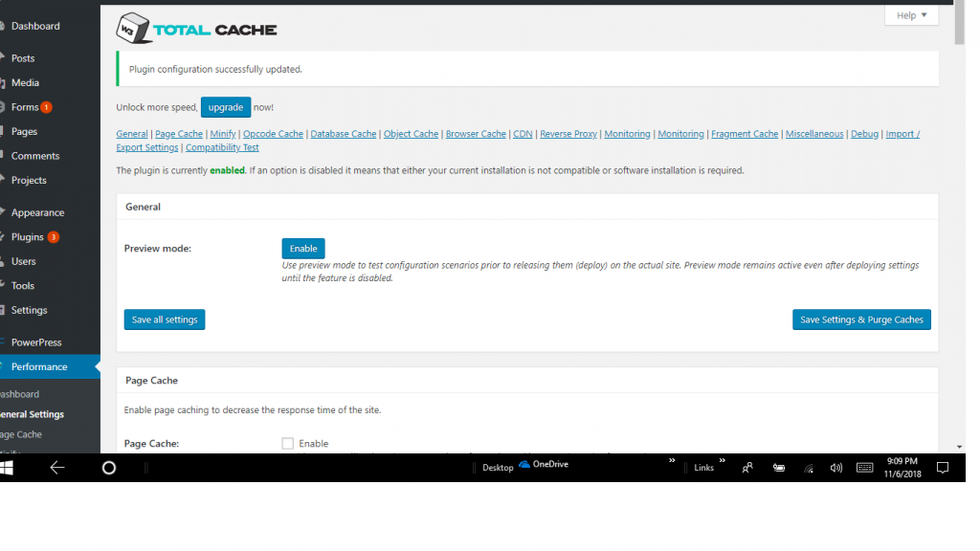This screenshot has height=551, width=980.
Task: Click the green 'enabled' status word
Action: click(x=228, y=170)
